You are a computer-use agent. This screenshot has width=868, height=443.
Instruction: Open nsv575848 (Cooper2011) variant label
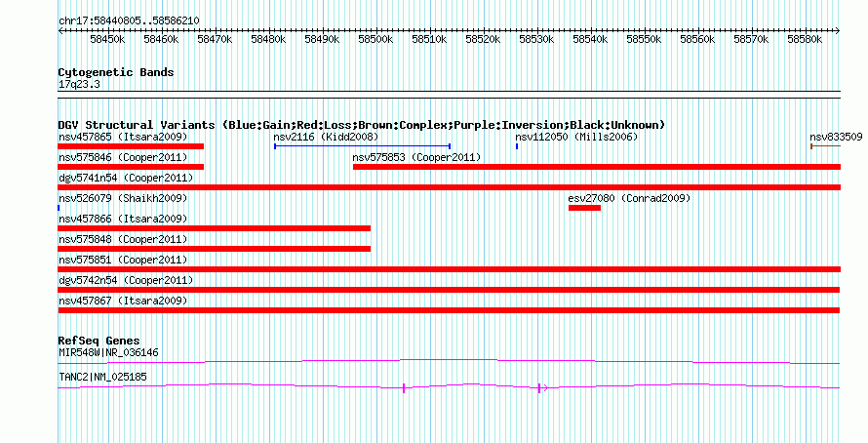(x=123, y=239)
